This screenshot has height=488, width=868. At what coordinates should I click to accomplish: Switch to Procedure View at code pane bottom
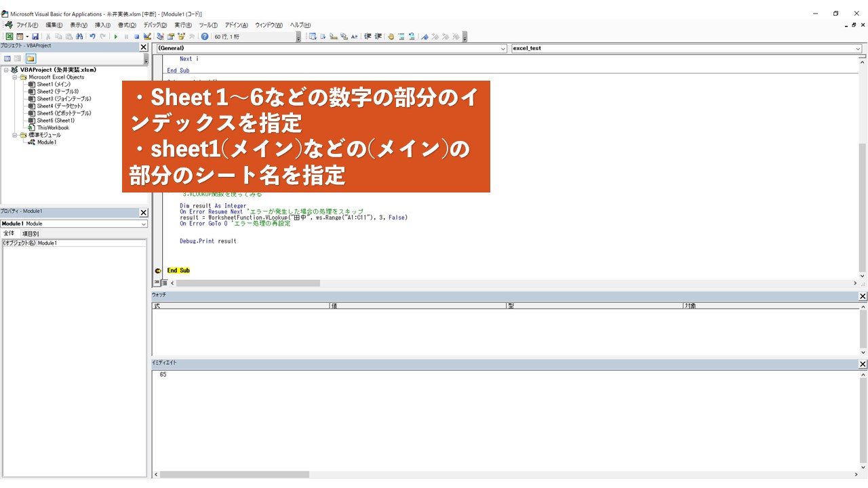[157, 283]
